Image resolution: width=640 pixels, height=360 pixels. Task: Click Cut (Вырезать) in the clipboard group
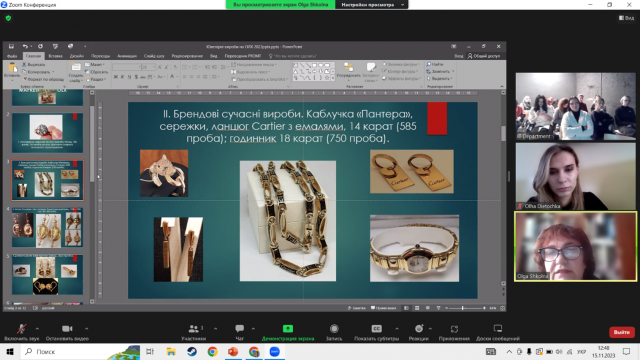[34, 64]
